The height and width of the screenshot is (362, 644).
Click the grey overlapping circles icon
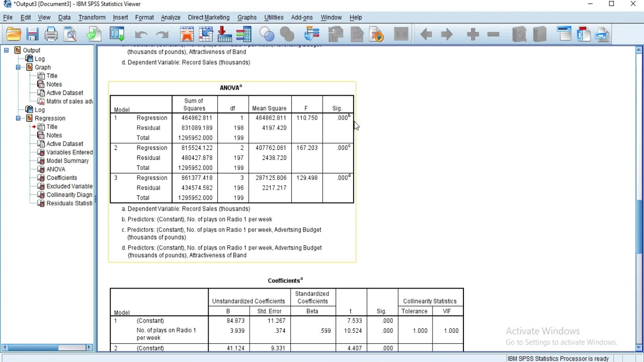[287, 34]
